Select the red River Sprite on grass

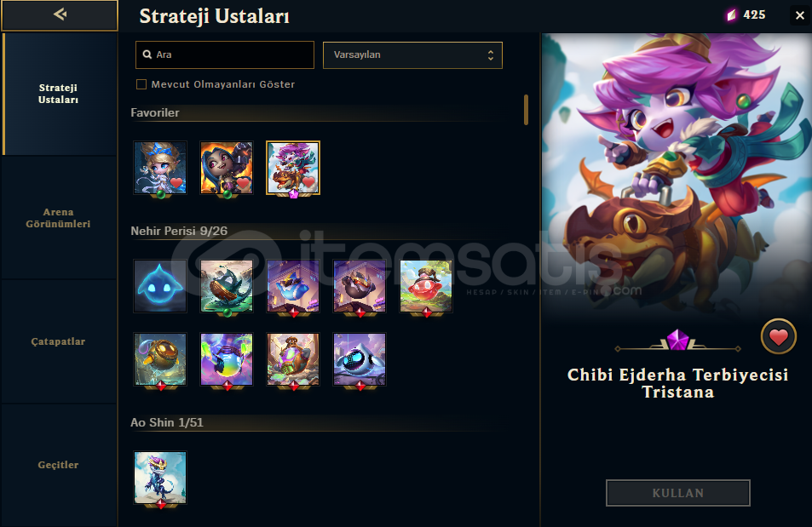(x=426, y=286)
